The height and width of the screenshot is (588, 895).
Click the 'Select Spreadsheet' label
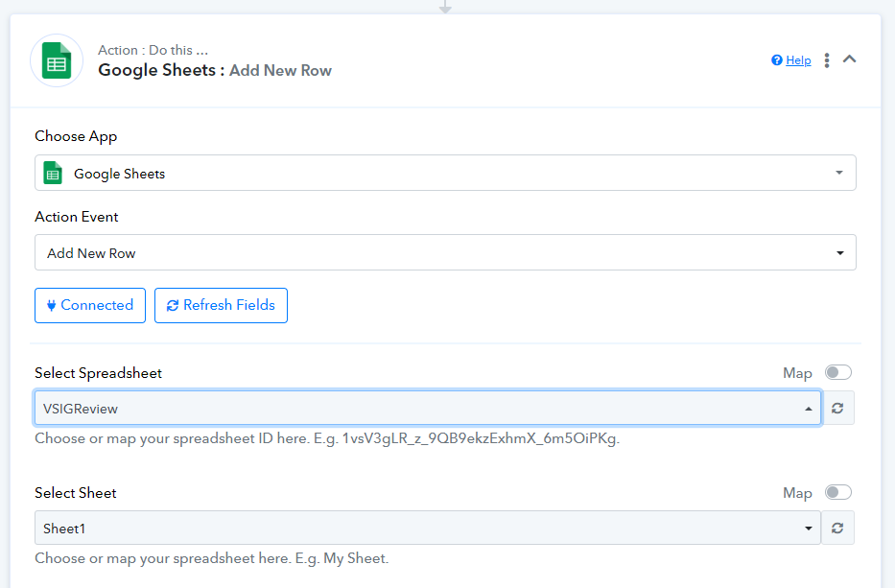click(98, 373)
